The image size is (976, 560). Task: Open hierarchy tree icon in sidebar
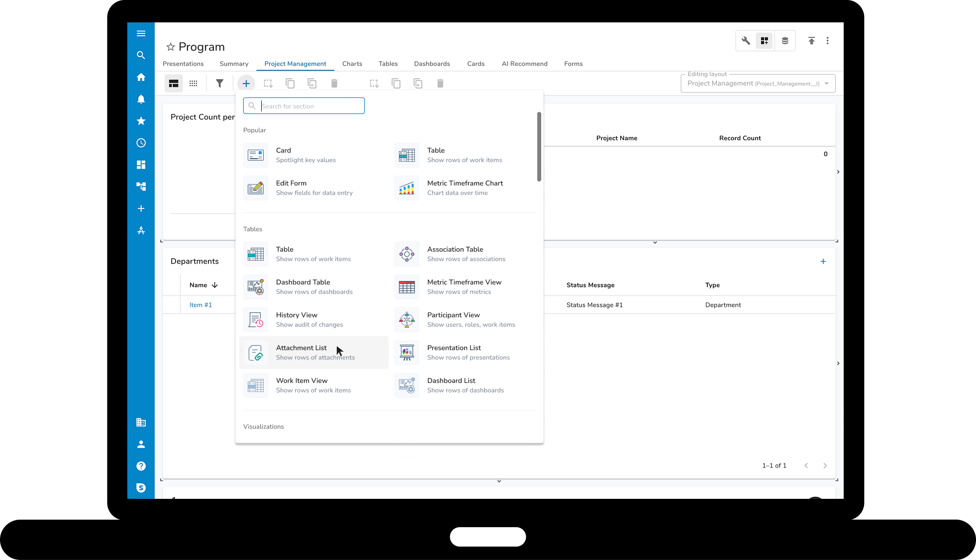[141, 187]
